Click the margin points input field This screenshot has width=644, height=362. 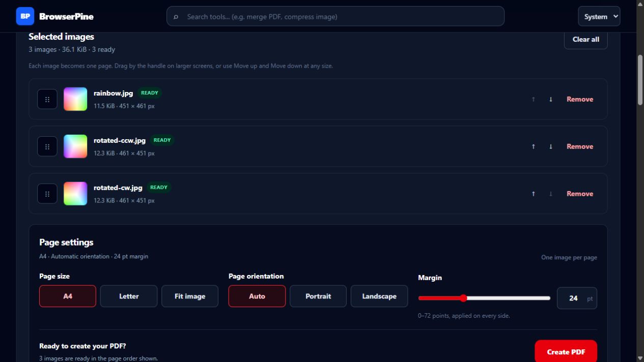[577, 298]
